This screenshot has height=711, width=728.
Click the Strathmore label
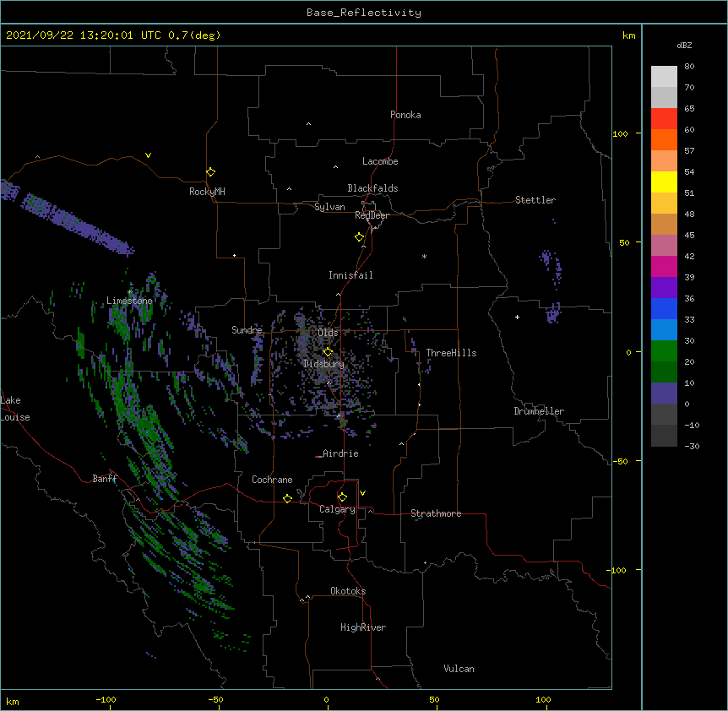pyautogui.click(x=436, y=513)
